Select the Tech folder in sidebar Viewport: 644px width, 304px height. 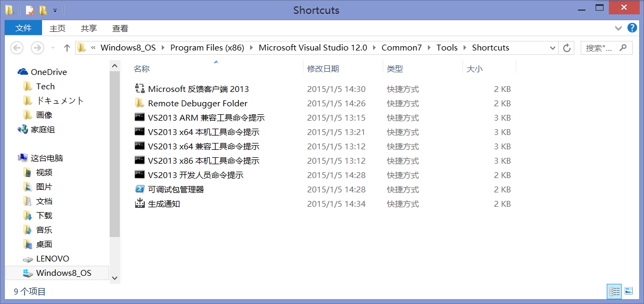point(45,86)
